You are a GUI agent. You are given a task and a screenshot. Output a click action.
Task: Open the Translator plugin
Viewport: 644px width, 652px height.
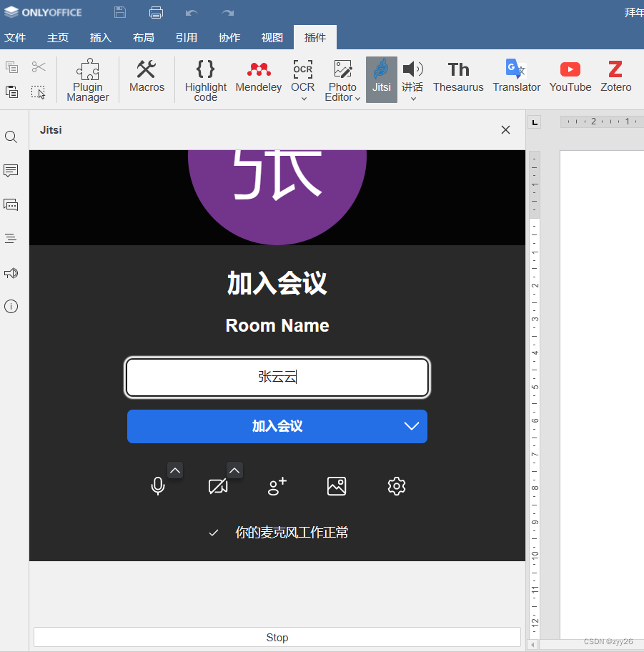click(516, 76)
